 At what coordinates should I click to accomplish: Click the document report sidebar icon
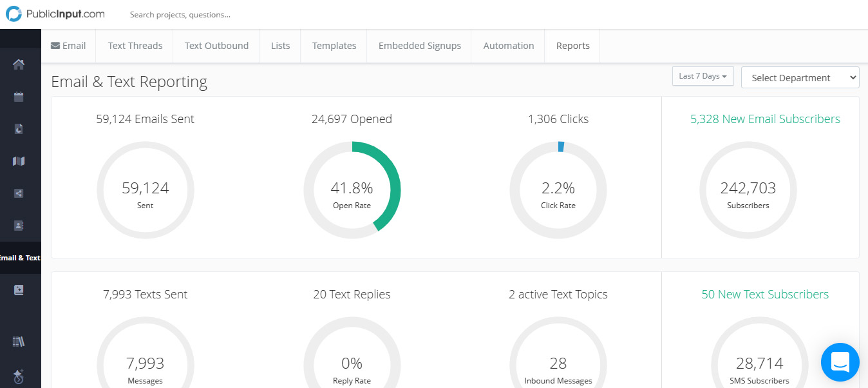19,129
